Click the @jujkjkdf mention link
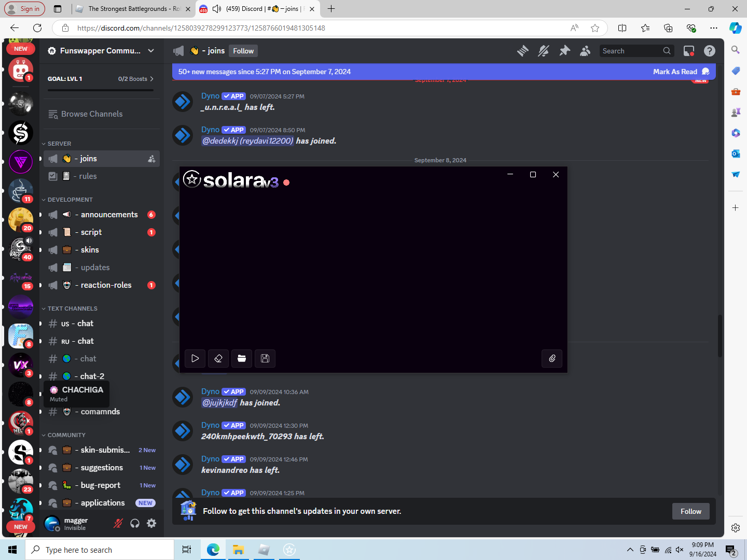Viewport: 747px width, 560px height. click(x=219, y=403)
